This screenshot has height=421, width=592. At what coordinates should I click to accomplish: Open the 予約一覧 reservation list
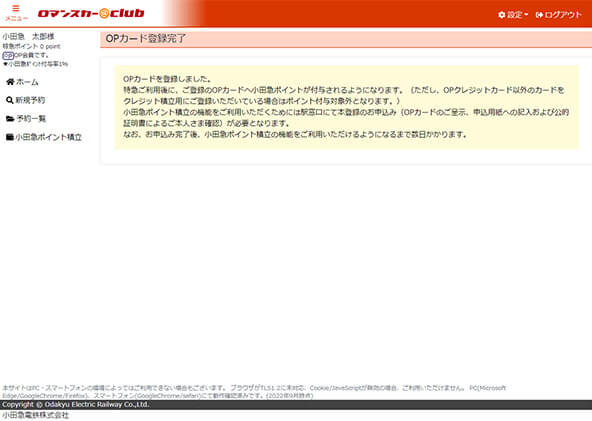click(x=31, y=119)
